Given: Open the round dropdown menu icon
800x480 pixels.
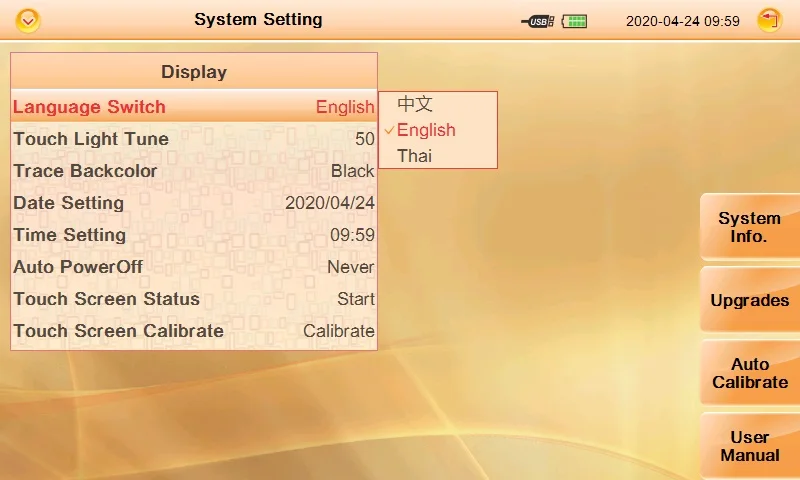Looking at the screenshot, I should 28,21.
